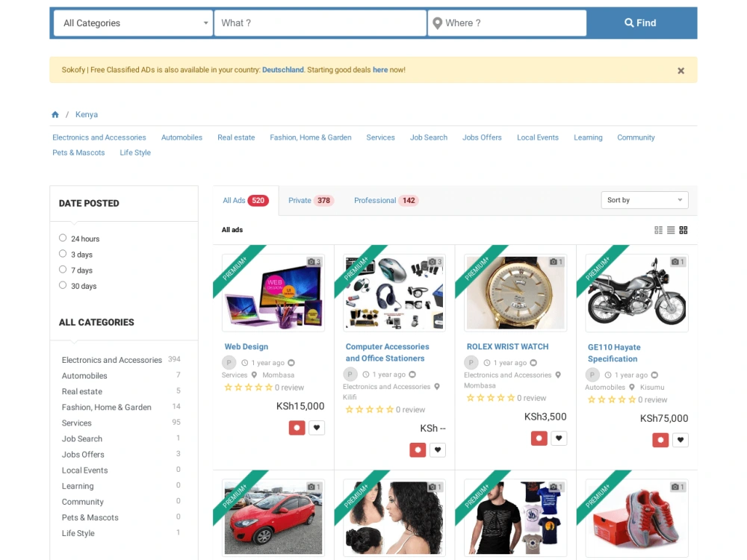The width and height of the screenshot is (747, 560).
Task: Favorite the Computer Accessories ad with heart
Action: tap(438, 449)
